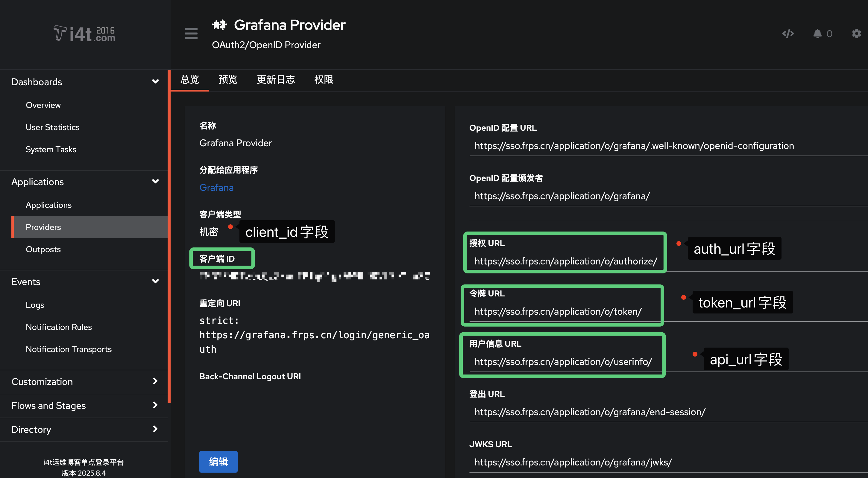This screenshot has height=478, width=868.
Task: Collapse the Dashboards section
Action: click(x=155, y=81)
